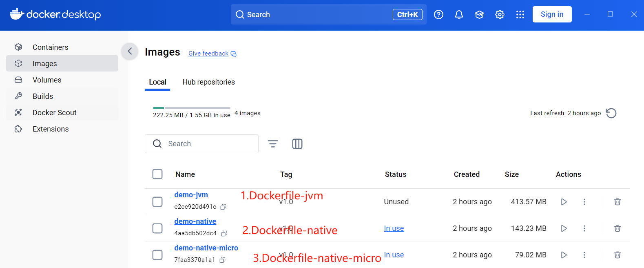Delete the demo-native image
The width and height of the screenshot is (644, 268).
pyautogui.click(x=617, y=228)
